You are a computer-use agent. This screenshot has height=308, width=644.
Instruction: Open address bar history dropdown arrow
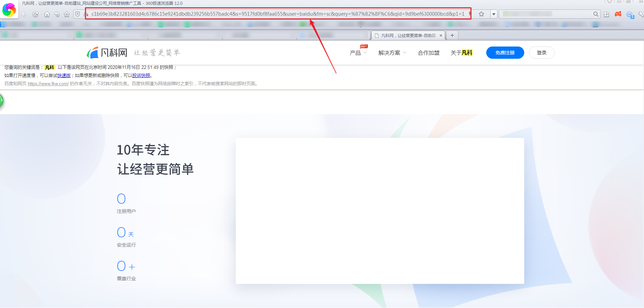pos(494,14)
